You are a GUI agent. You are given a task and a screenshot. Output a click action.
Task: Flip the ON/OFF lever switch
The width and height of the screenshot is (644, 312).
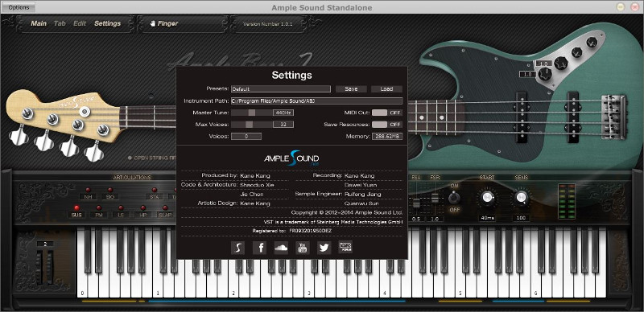[x=454, y=198]
